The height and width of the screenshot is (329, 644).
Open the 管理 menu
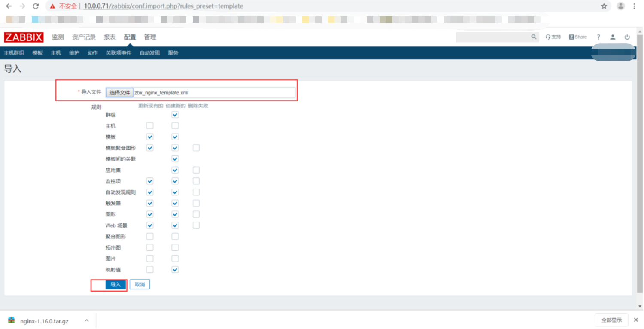150,37
